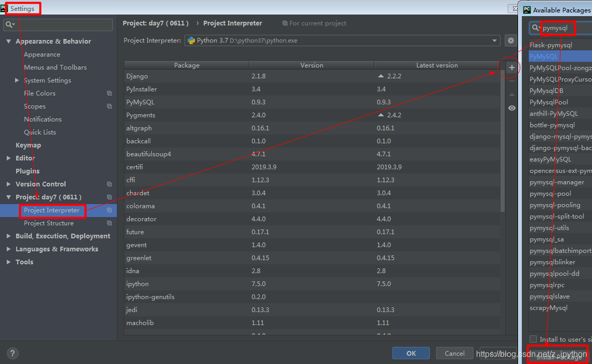
Task: Sort table by Version column header
Action: click(312, 65)
